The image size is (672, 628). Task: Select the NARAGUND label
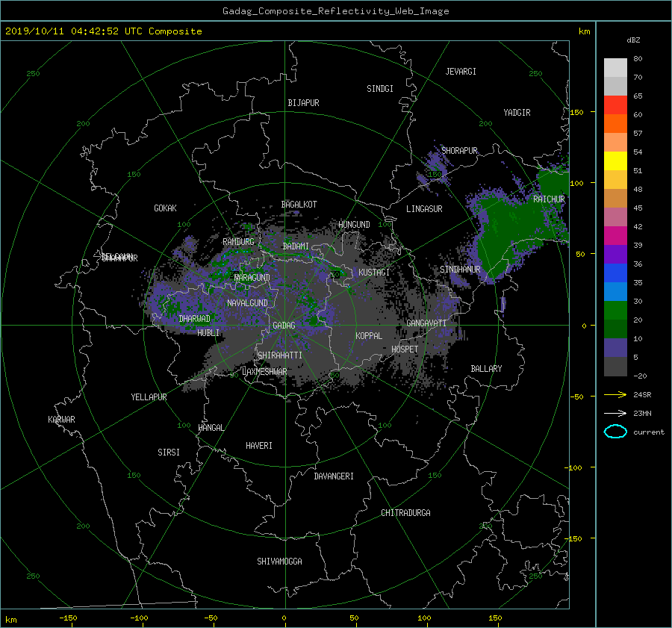coord(252,277)
